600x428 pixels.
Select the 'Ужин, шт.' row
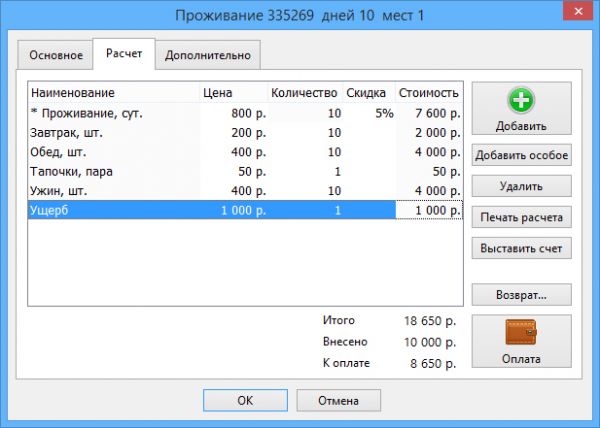click(x=245, y=191)
